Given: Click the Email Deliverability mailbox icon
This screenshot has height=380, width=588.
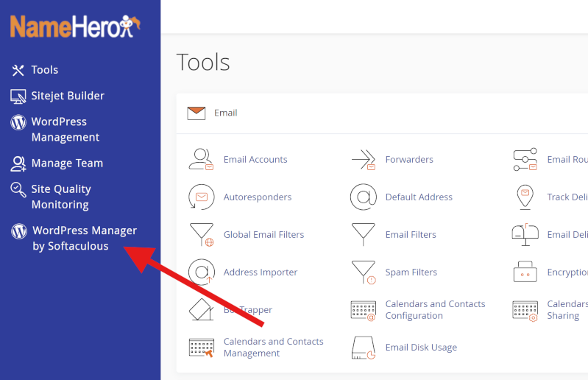Looking at the screenshot, I should coord(525,234).
